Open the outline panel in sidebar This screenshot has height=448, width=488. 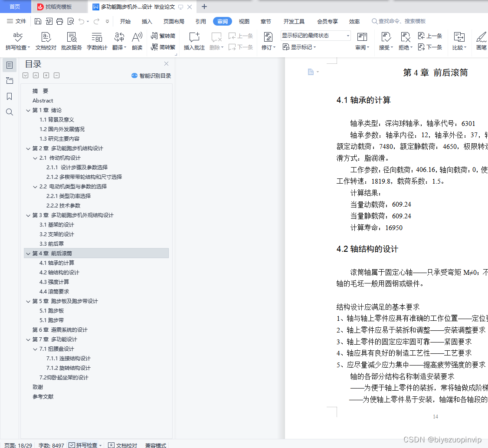[10, 65]
